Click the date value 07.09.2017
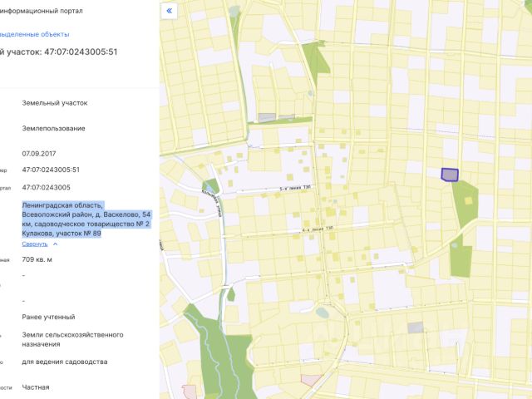532x399 pixels. (39, 154)
